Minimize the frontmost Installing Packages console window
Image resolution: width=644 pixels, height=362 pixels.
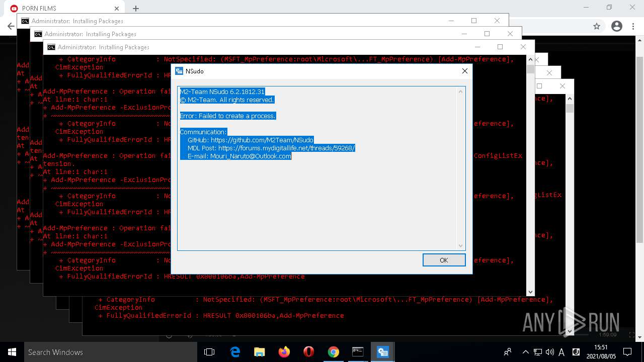click(x=477, y=47)
